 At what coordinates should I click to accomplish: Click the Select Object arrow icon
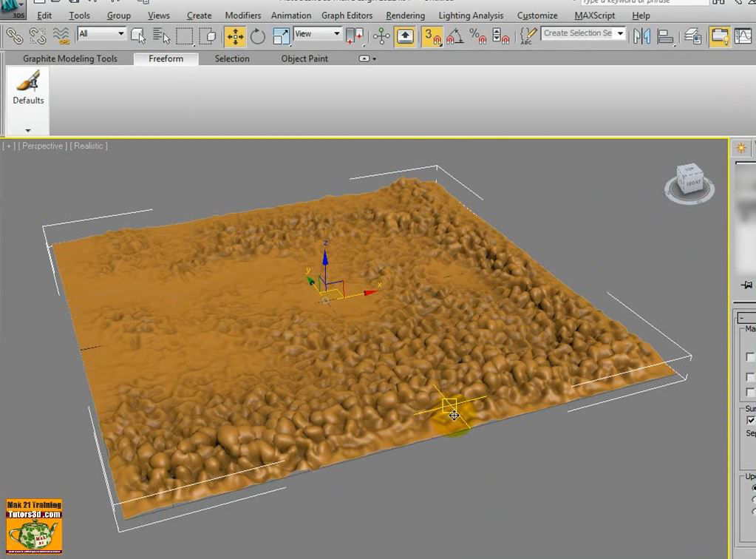click(137, 35)
